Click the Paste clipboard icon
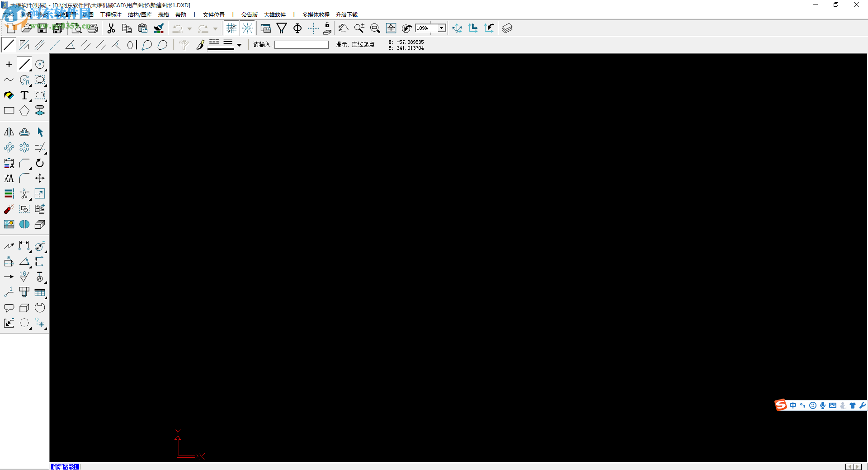The image size is (868, 470). 143,28
